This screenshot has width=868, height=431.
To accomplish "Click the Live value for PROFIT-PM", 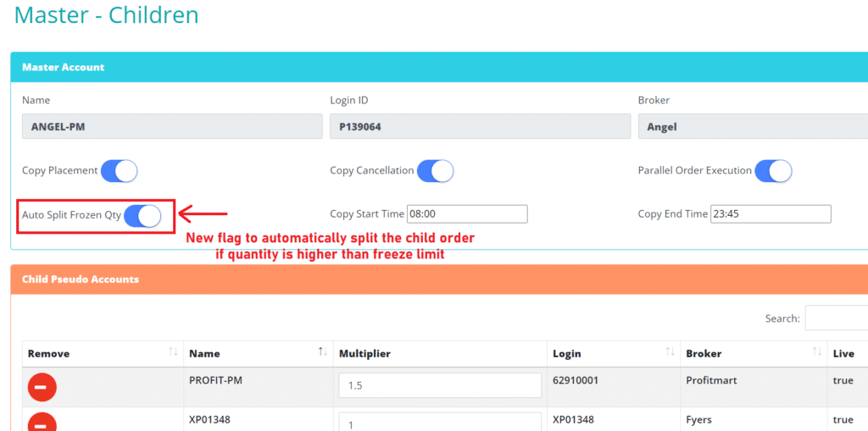I will (843, 381).
